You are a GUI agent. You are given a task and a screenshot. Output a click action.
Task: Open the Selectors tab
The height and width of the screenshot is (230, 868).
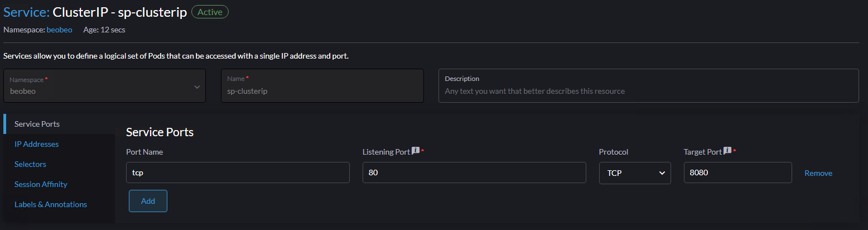30,164
